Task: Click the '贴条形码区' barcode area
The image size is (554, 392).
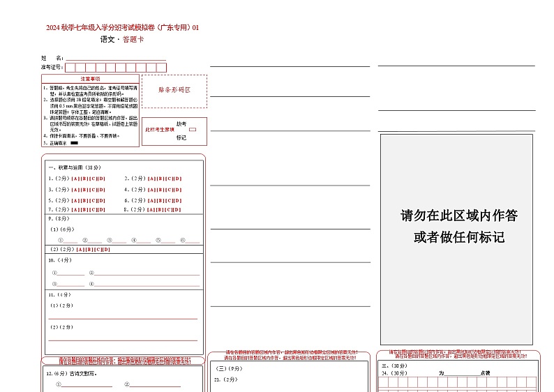Action: [174, 91]
